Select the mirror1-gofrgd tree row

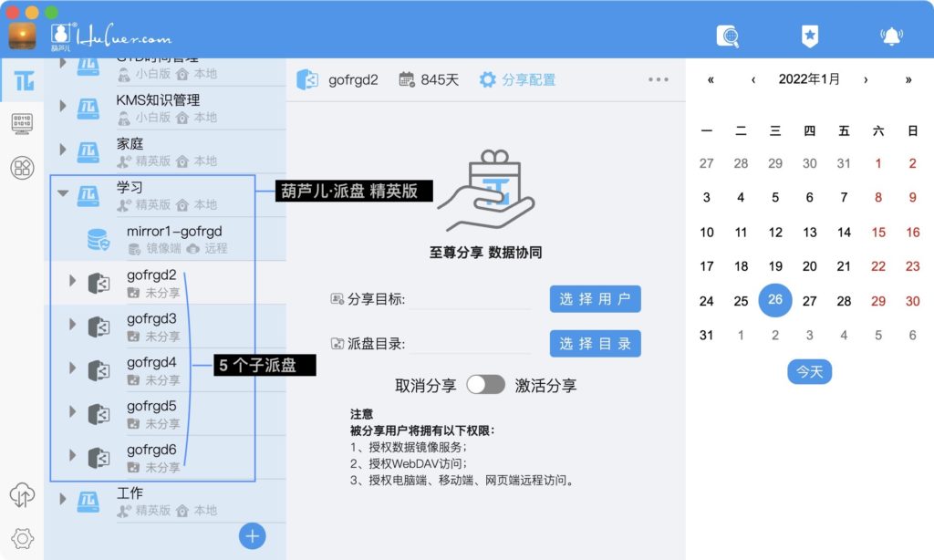167,239
